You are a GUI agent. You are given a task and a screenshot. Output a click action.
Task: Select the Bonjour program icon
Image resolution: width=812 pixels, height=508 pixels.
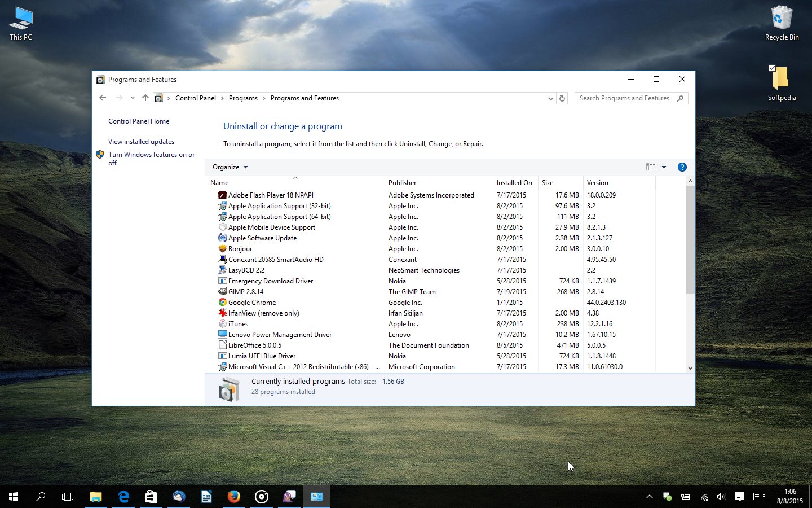pyautogui.click(x=222, y=248)
